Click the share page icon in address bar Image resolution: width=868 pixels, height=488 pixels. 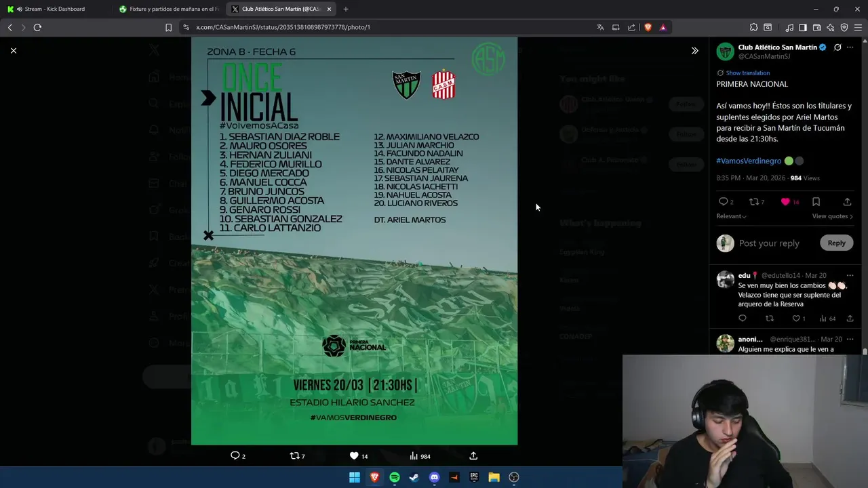click(631, 27)
